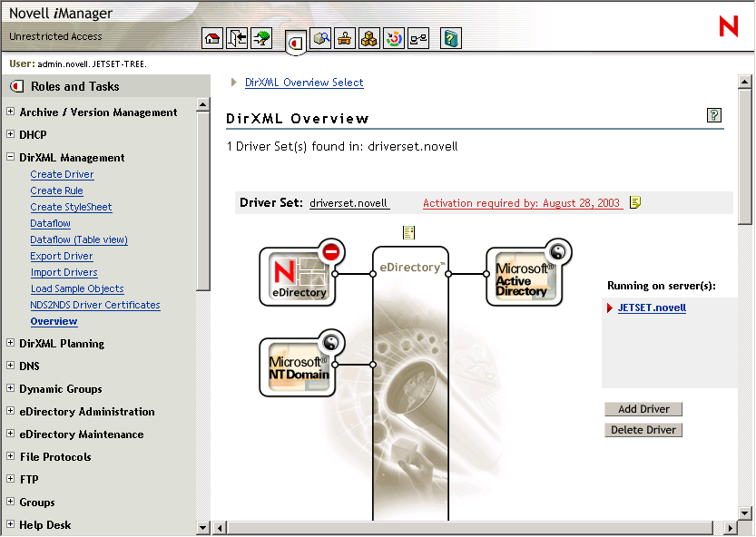Open the Microsoft NT Domain driver icon
The height and width of the screenshot is (537, 756).
pyautogui.click(x=298, y=367)
